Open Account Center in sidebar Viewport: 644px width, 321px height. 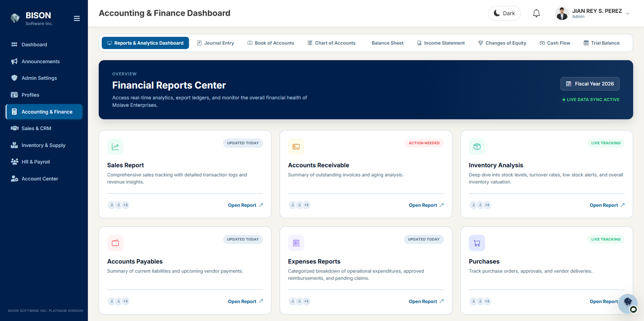44,179
